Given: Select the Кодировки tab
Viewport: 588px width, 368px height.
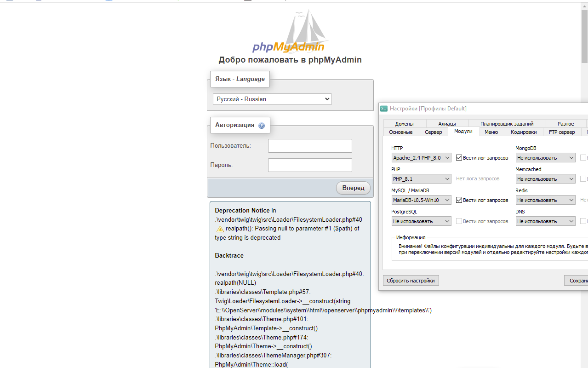Looking at the screenshot, I should pyautogui.click(x=524, y=132).
